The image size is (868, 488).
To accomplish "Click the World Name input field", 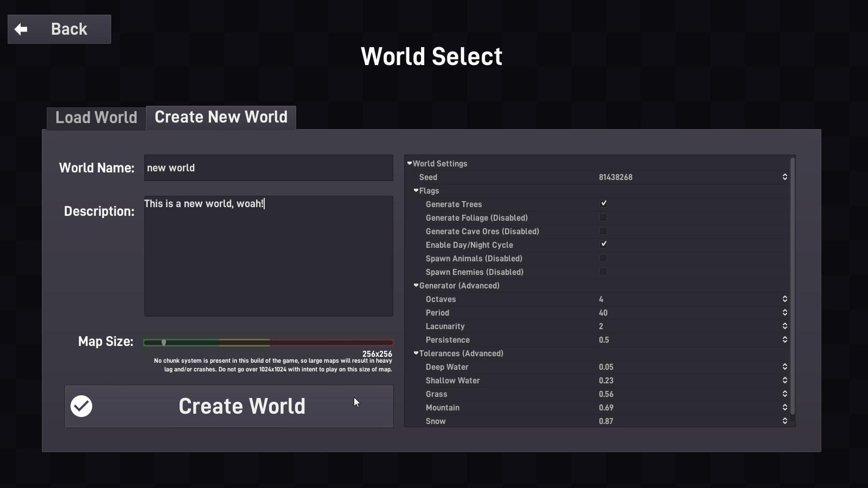I will pos(269,168).
